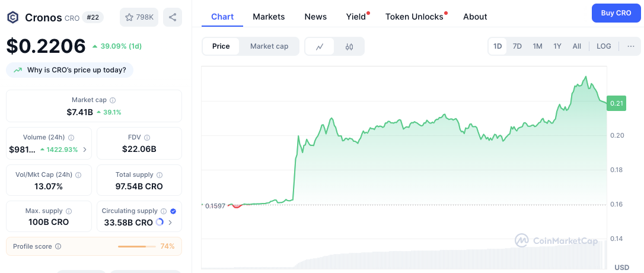Screen dimensions: 644x273
Task: Select the 7D time range
Action: click(x=517, y=46)
